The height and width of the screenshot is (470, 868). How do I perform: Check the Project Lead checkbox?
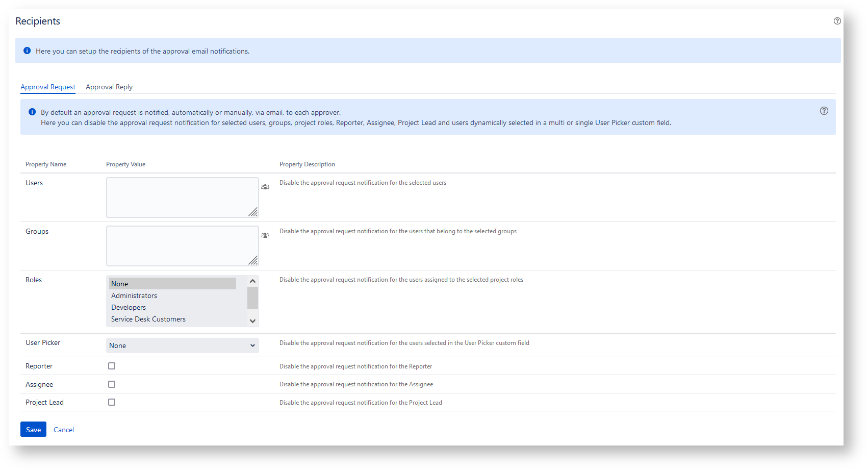click(112, 402)
